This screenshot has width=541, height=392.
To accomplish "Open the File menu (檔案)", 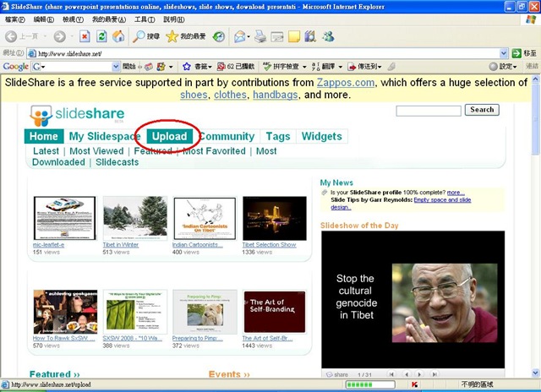I will coord(15,19).
